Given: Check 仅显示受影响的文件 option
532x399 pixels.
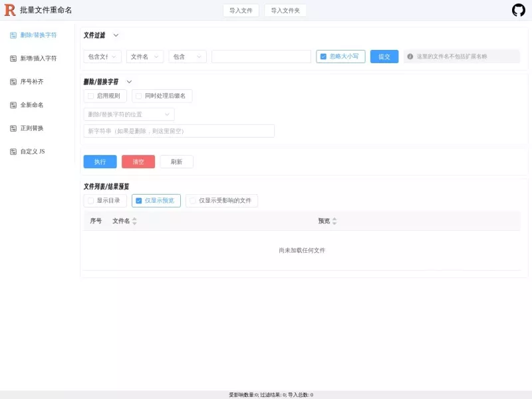Looking at the screenshot, I should (x=192, y=201).
